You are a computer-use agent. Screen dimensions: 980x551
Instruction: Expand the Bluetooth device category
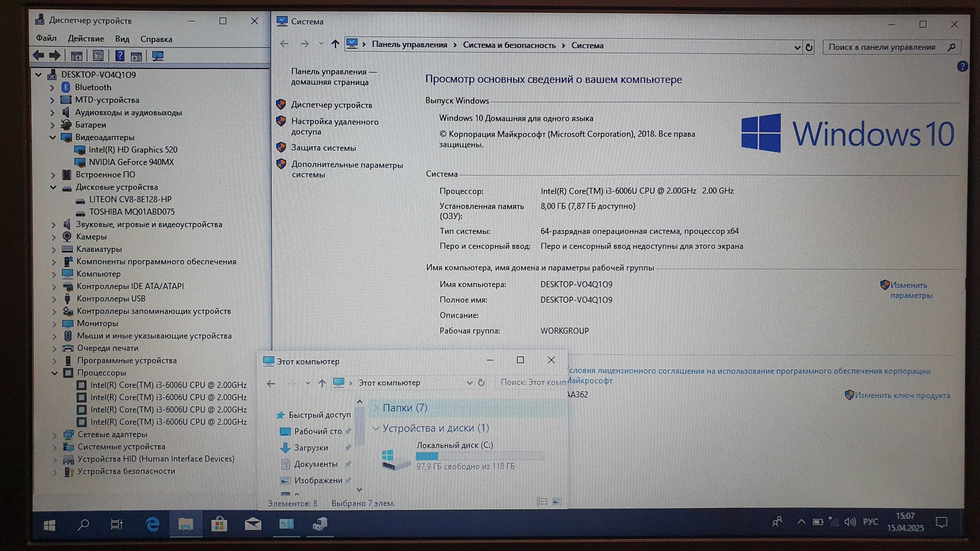point(52,88)
